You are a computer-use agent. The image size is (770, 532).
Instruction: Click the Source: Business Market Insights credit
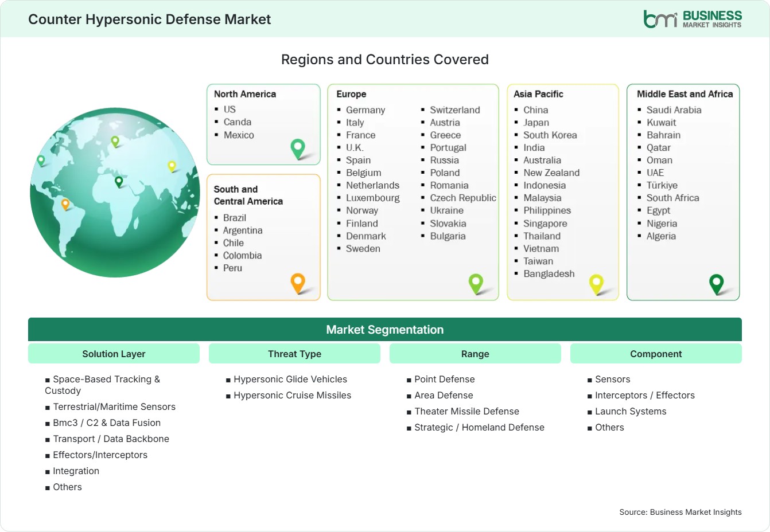click(x=680, y=513)
